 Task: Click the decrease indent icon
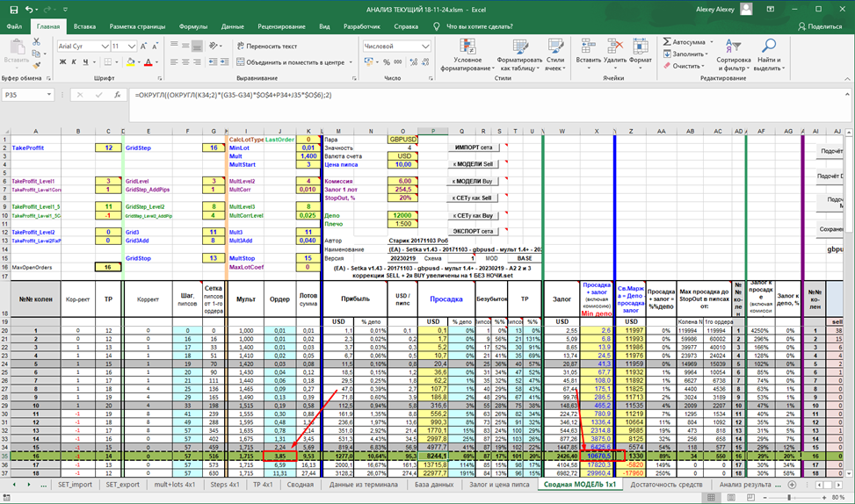(213, 62)
